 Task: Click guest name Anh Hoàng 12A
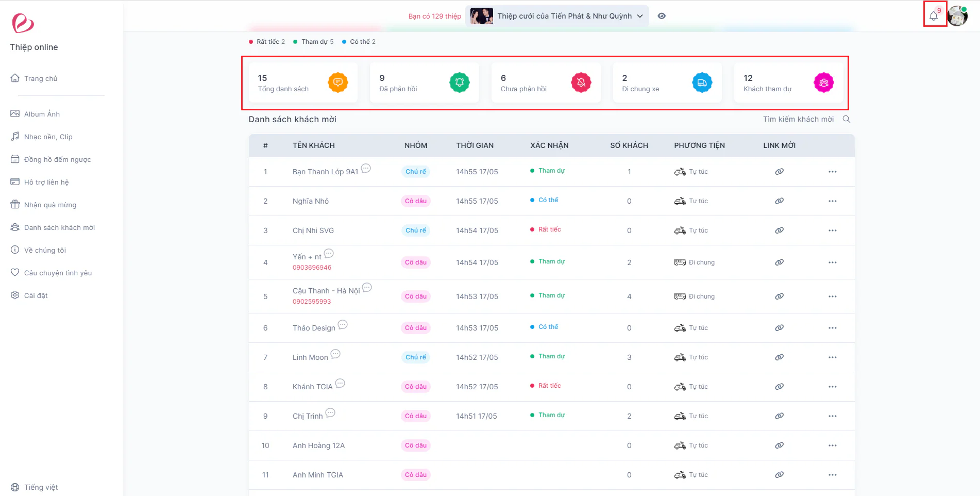pyautogui.click(x=318, y=445)
